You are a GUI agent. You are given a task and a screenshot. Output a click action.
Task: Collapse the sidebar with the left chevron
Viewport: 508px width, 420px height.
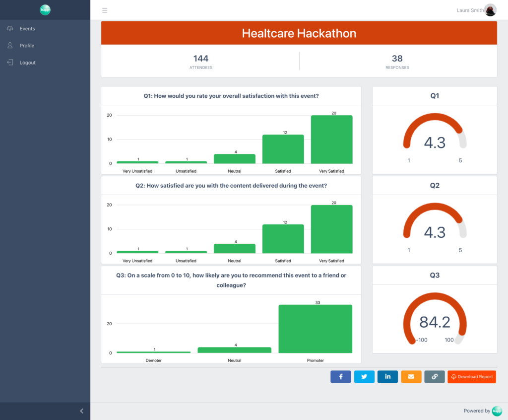(82, 411)
